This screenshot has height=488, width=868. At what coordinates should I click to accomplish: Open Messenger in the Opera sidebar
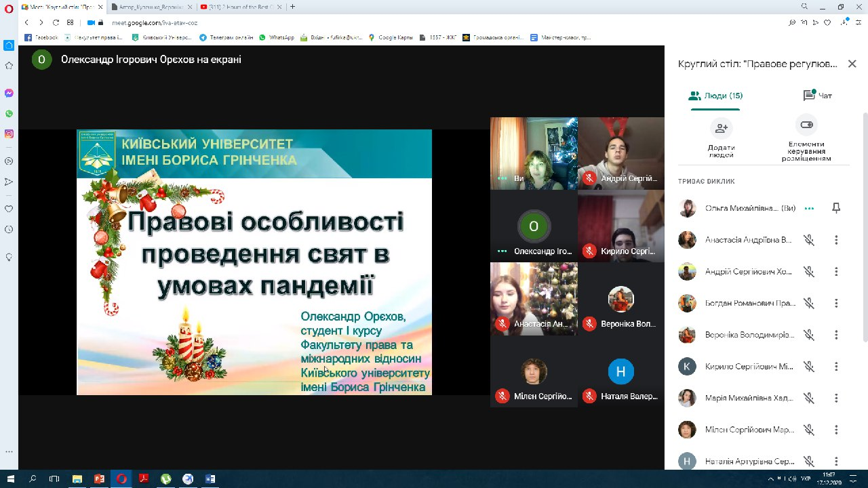coord(9,94)
